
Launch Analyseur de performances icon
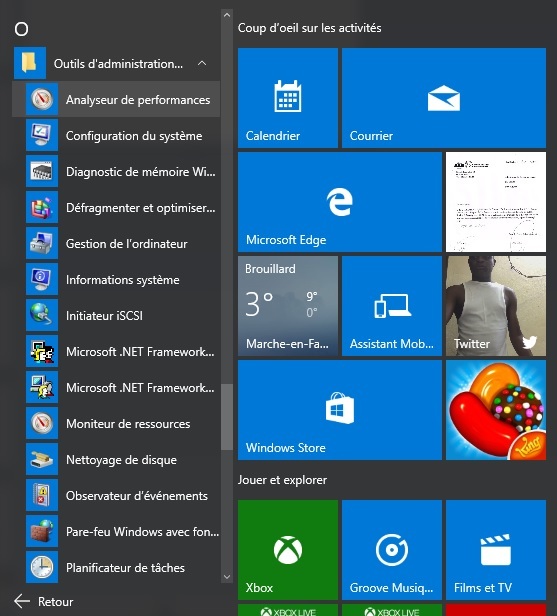coord(42,99)
